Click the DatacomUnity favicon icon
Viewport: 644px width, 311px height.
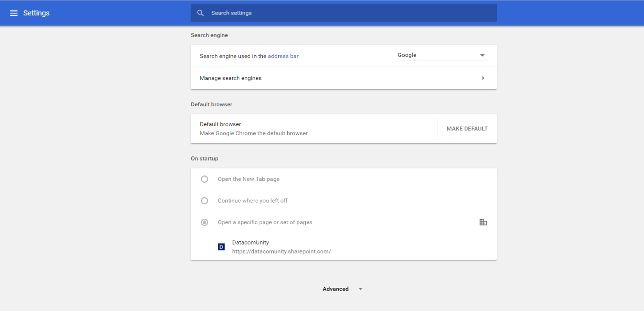click(221, 247)
